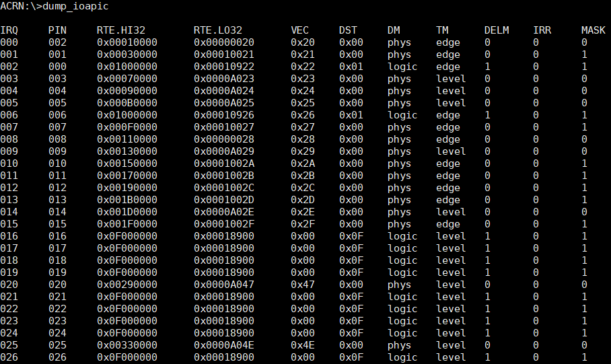Click the dump_ioapic command text

(x=75, y=7)
